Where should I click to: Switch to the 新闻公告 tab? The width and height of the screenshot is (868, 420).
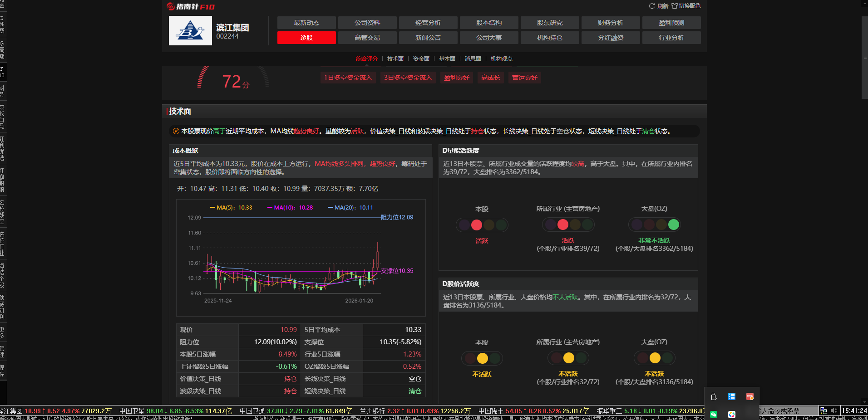[428, 38]
